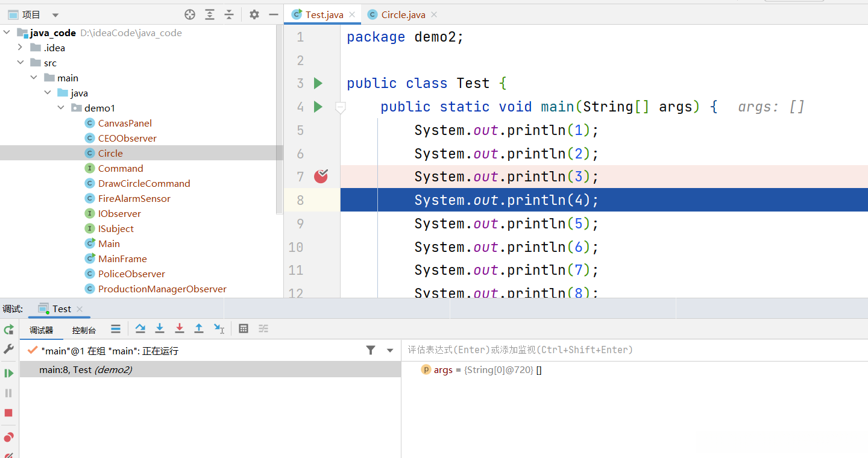
Task: Click the Step Over debug icon
Action: 140,328
